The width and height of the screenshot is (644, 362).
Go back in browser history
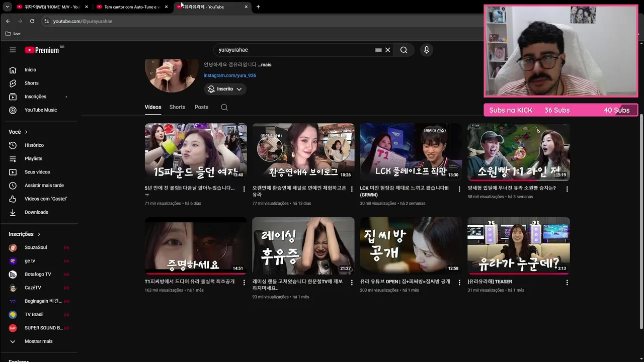point(8,21)
